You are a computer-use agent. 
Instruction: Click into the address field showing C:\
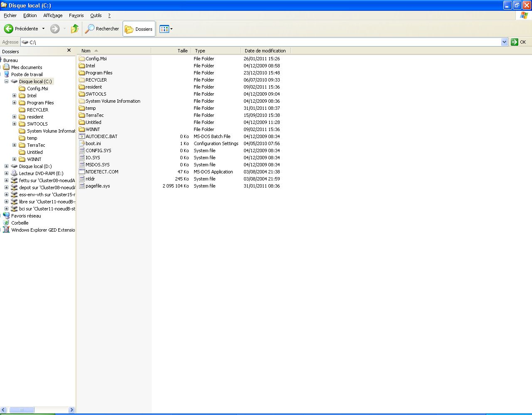(x=264, y=42)
